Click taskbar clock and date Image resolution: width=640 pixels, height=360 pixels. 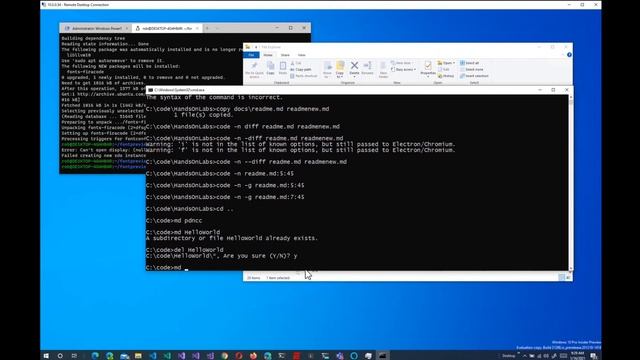pos(578,356)
